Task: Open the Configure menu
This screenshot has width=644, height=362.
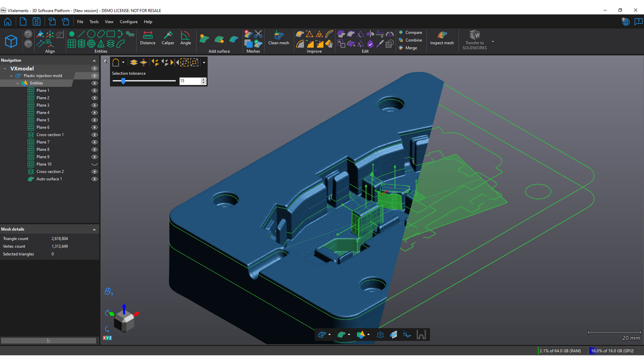Action: pos(128,22)
